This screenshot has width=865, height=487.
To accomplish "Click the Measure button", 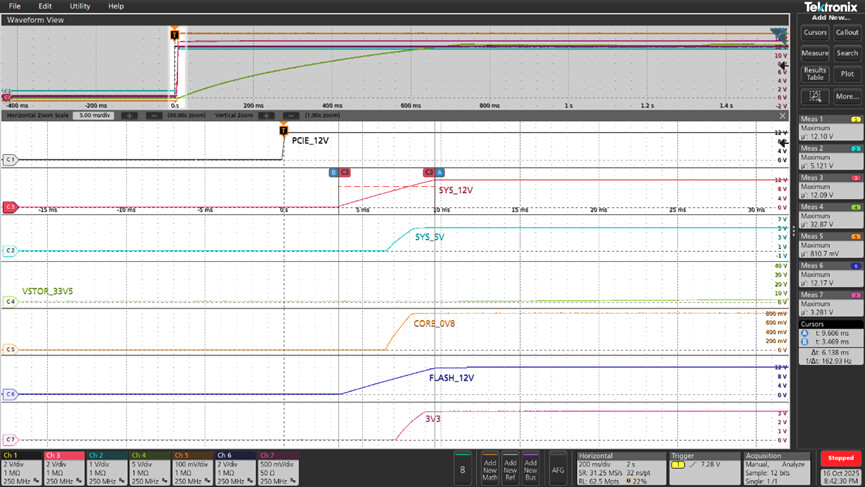I will (x=815, y=53).
